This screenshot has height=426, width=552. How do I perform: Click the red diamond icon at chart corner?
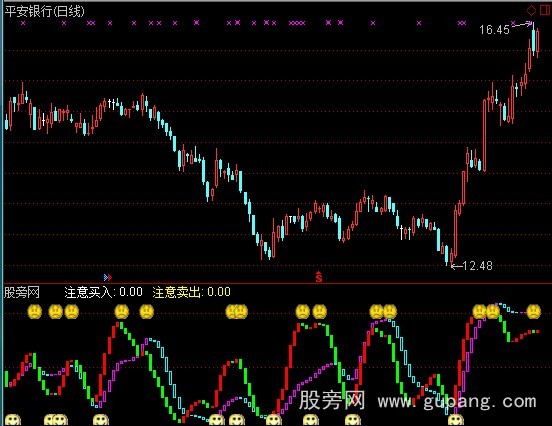tap(531, 11)
